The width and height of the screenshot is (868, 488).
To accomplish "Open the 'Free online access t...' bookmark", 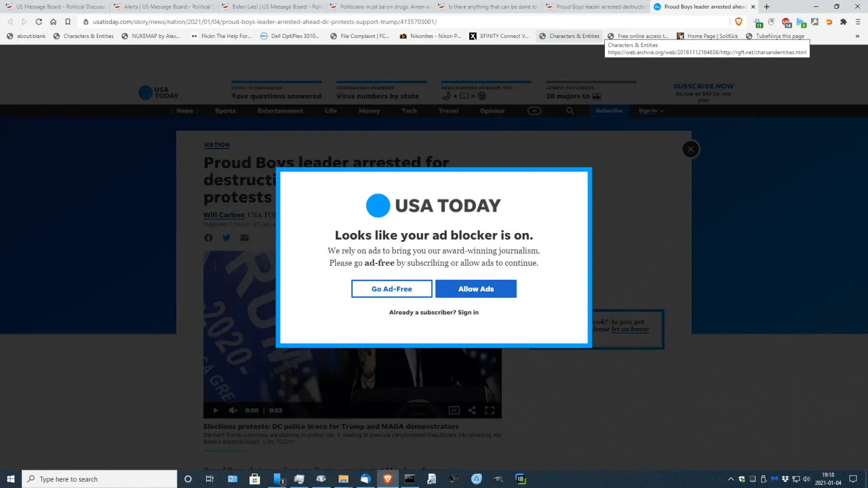I will coord(638,36).
